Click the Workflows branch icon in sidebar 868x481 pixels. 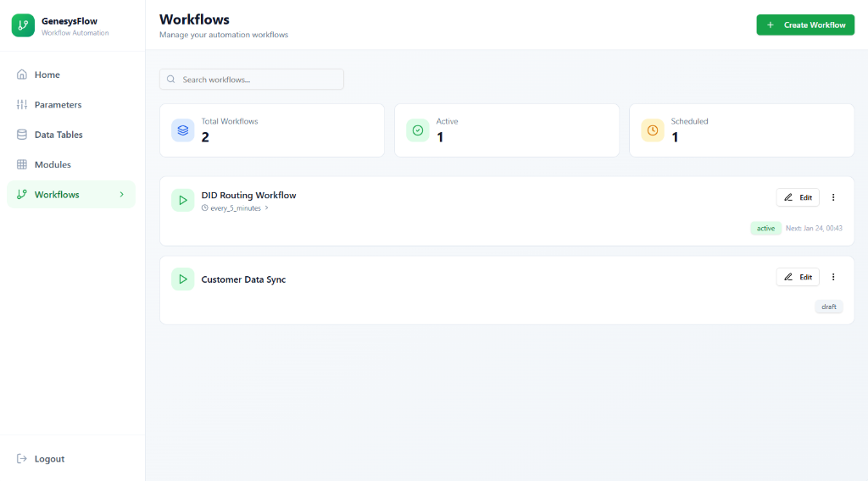point(21,195)
